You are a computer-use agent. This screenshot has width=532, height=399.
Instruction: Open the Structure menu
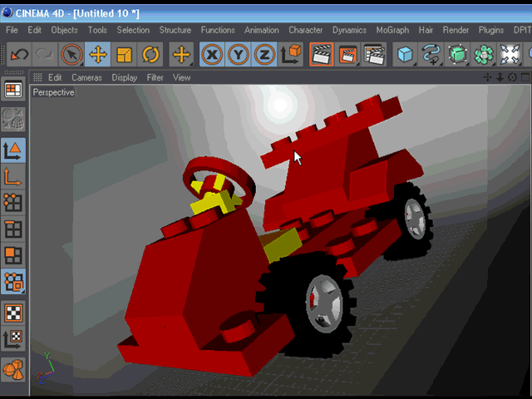(175, 30)
